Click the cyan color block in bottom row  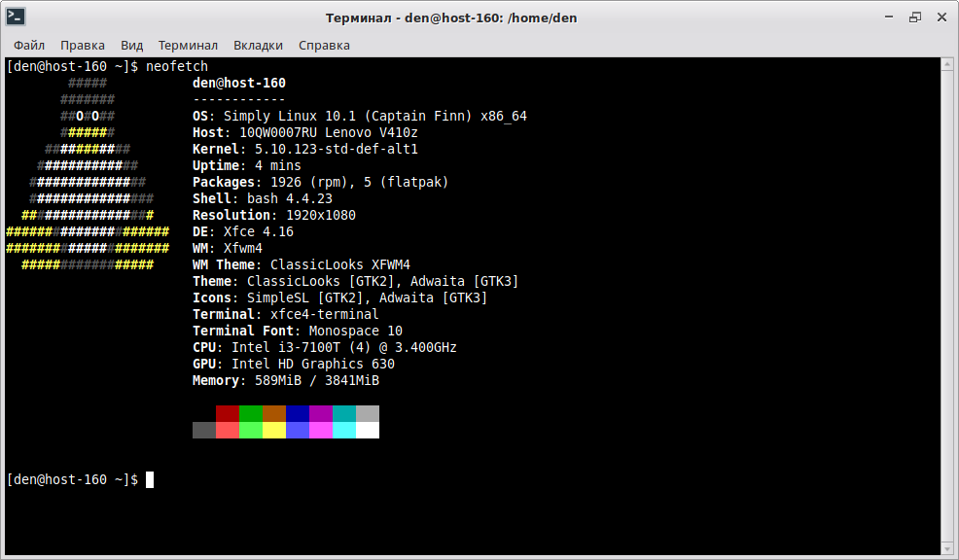[x=344, y=431]
